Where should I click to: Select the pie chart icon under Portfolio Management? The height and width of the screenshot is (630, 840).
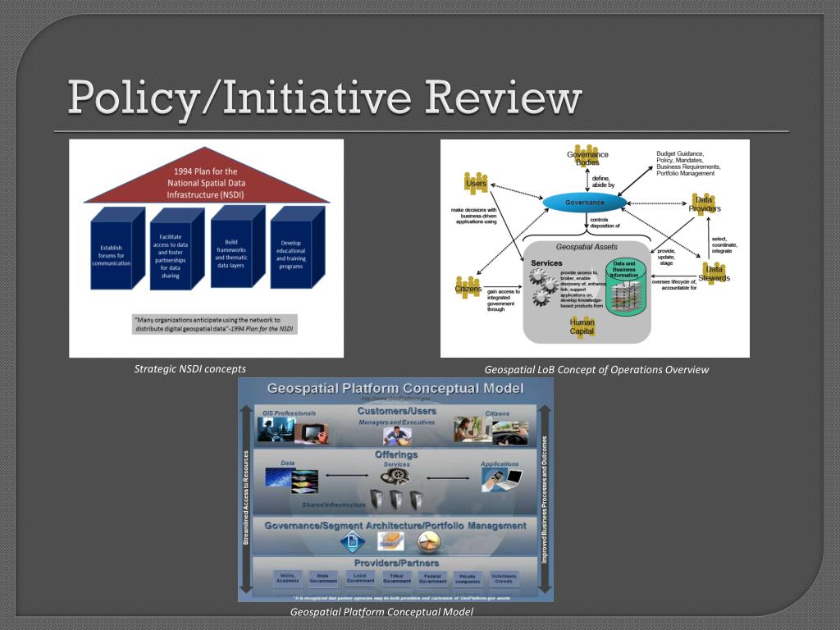[429, 541]
